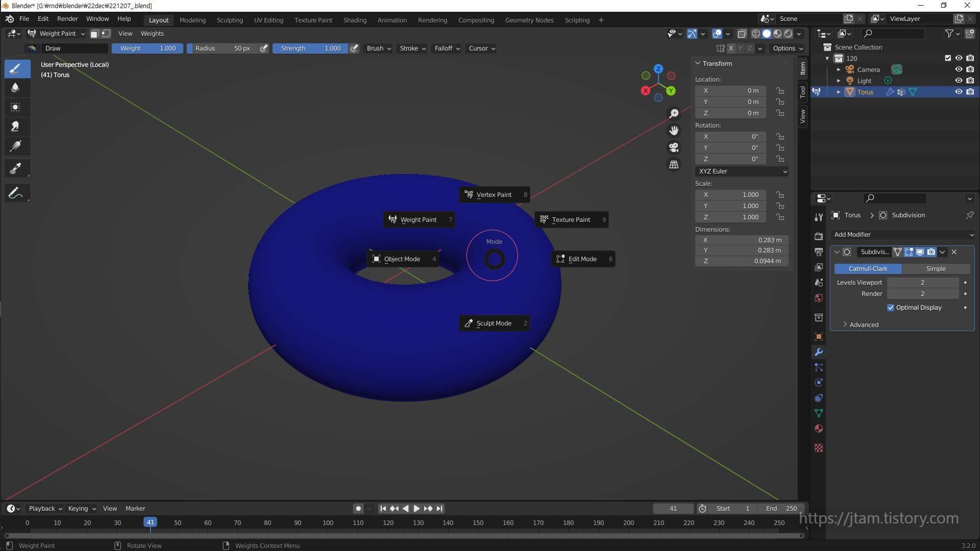Select the Simple subdivision type
980x551 pixels.
936,269
